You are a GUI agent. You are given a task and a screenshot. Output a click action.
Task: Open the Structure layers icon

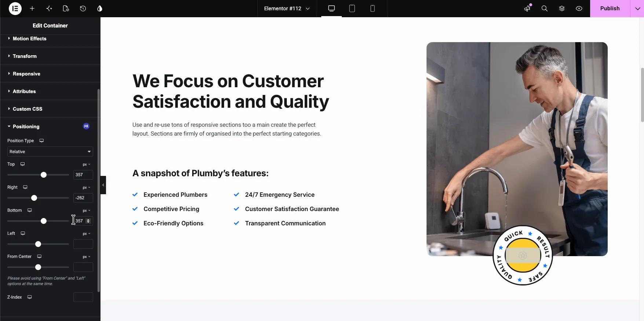[x=562, y=8]
